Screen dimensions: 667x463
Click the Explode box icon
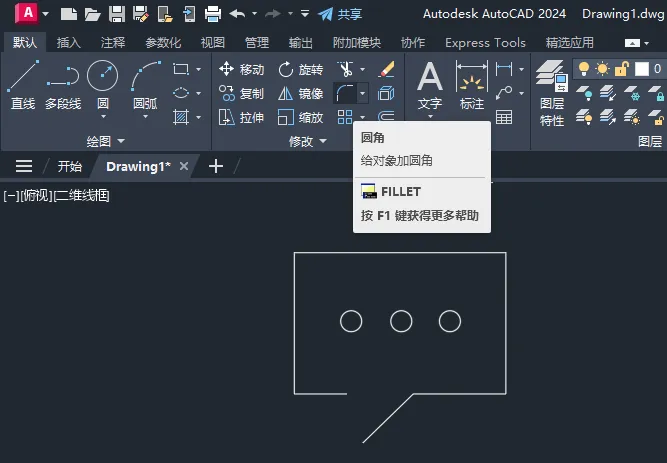click(386, 93)
